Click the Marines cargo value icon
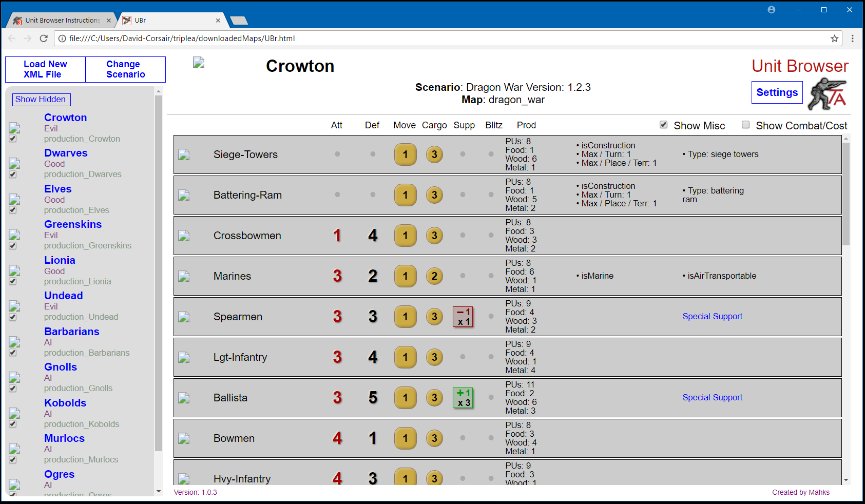 click(434, 276)
